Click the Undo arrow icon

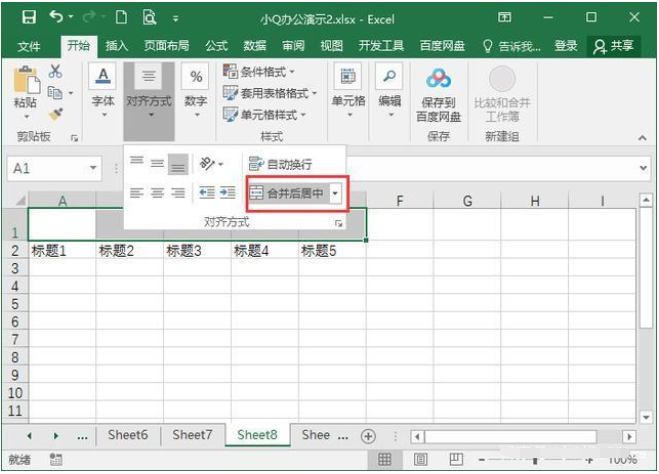(56, 17)
